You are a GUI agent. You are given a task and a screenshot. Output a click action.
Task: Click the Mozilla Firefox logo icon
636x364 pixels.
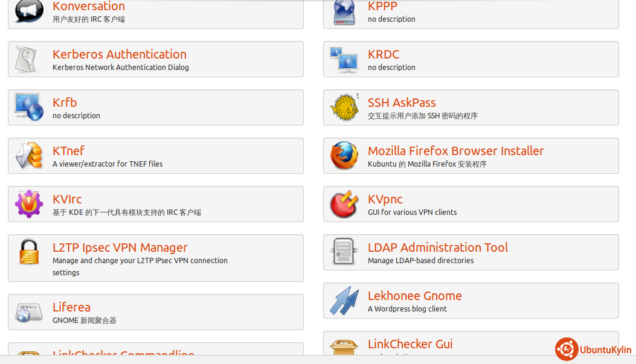[x=344, y=156]
